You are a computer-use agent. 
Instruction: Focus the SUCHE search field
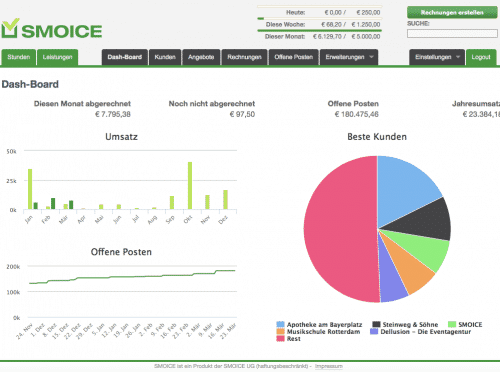pos(452,33)
